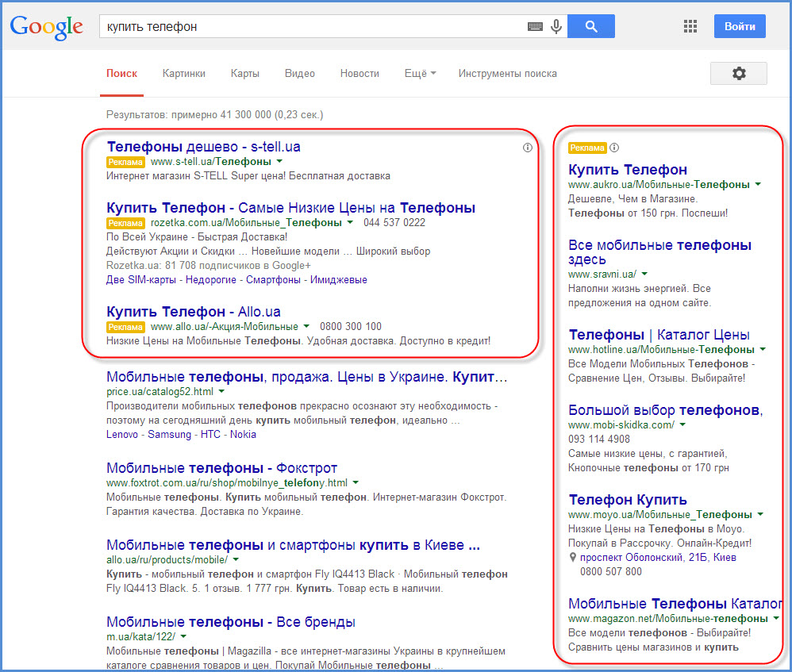Switch to the Картинки tab
Image resolution: width=792 pixels, height=672 pixels.
[184, 74]
